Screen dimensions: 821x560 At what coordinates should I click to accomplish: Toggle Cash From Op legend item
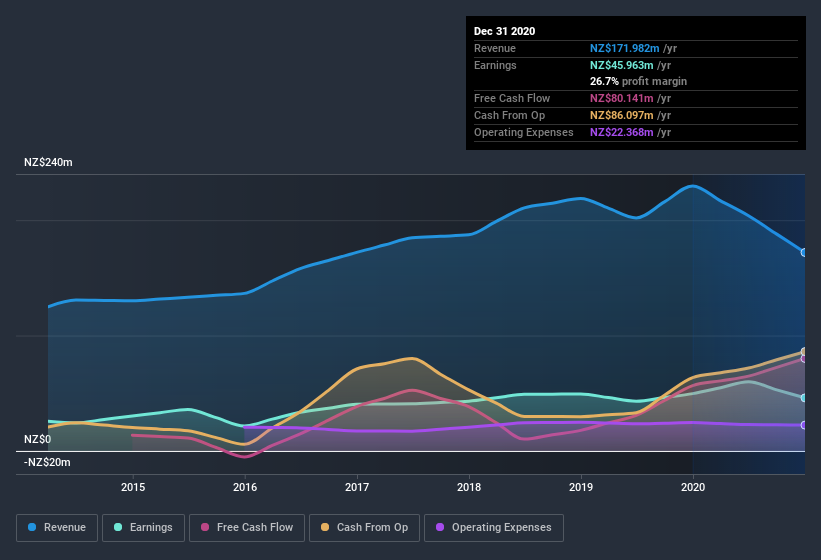(x=362, y=527)
